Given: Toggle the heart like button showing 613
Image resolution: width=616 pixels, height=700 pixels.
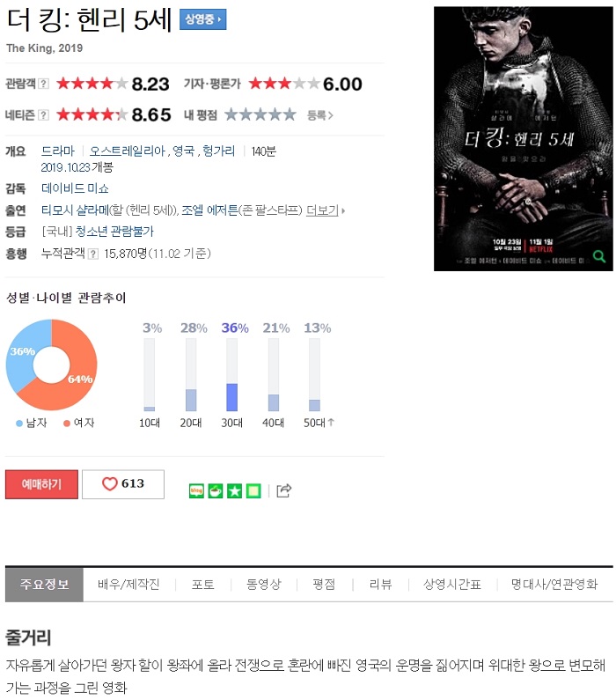Looking at the screenshot, I should point(123,484).
